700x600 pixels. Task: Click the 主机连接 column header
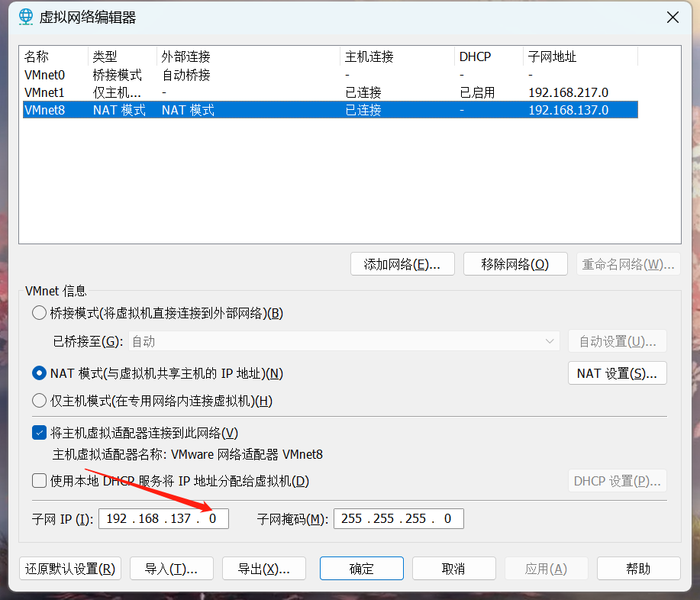coord(397,56)
